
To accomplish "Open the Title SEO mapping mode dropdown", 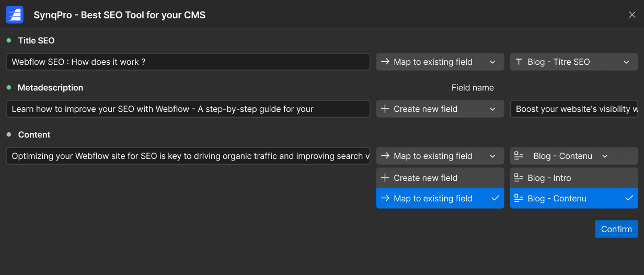I will coord(440,62).
